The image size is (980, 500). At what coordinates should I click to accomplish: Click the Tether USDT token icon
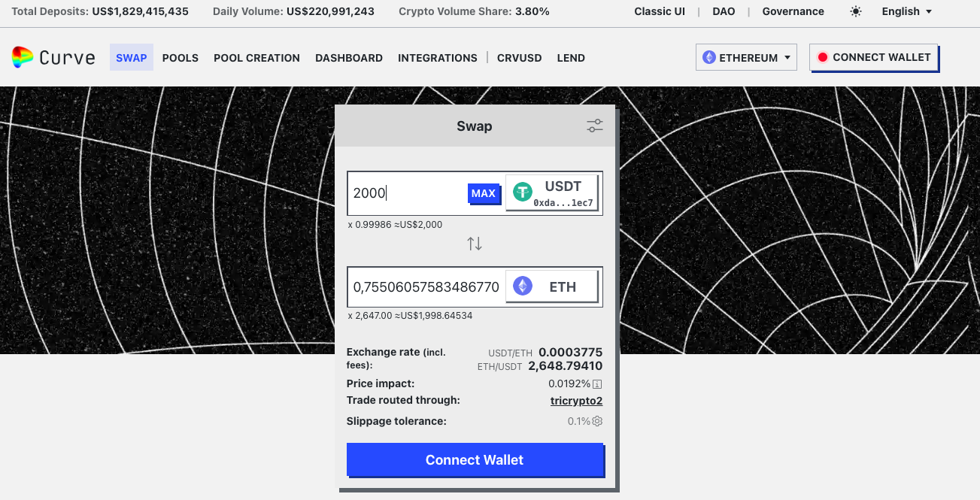click(523, 192)
